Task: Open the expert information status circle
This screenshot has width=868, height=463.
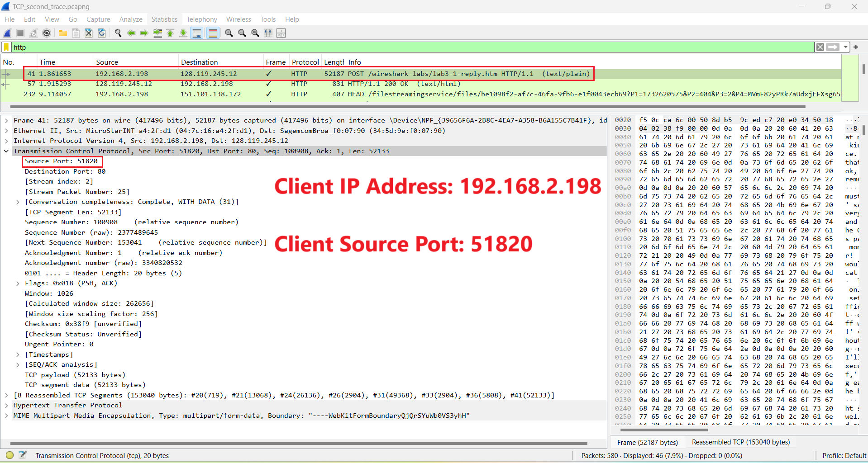Action: 10,455
